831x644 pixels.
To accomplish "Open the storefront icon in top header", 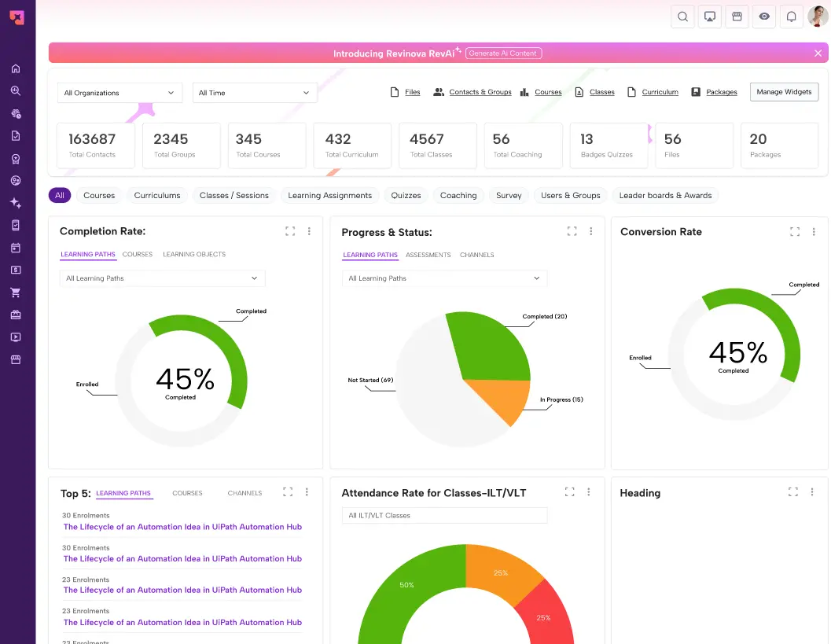I will point(737,17).
